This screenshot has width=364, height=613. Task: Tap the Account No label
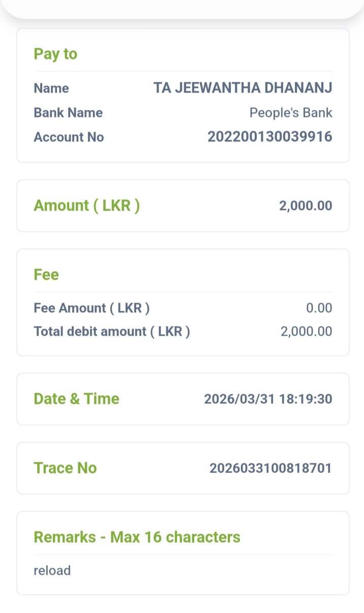click(x=69, y=137)
